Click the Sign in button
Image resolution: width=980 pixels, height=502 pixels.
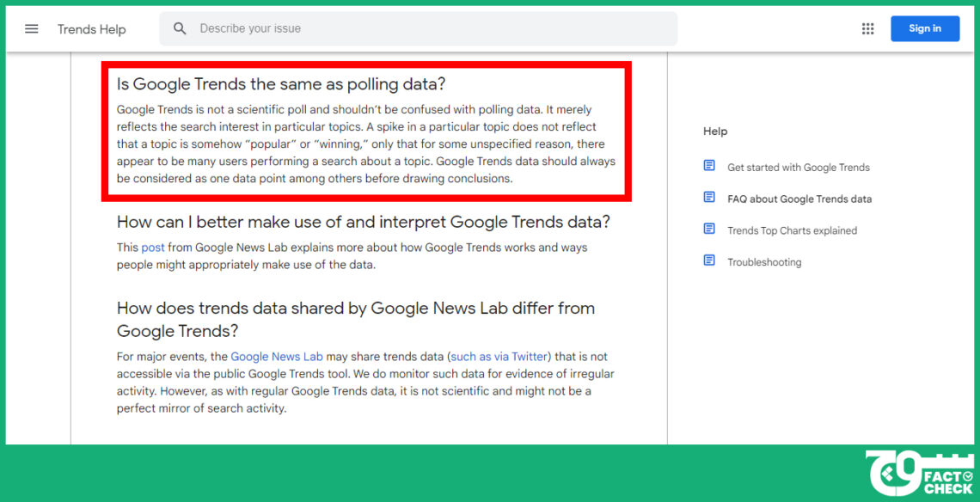click(925, 28)
